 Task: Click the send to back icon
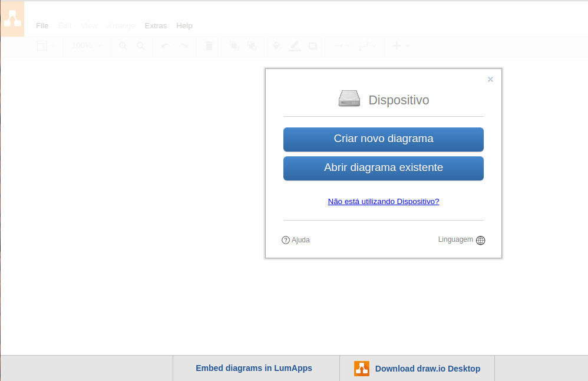252,46
